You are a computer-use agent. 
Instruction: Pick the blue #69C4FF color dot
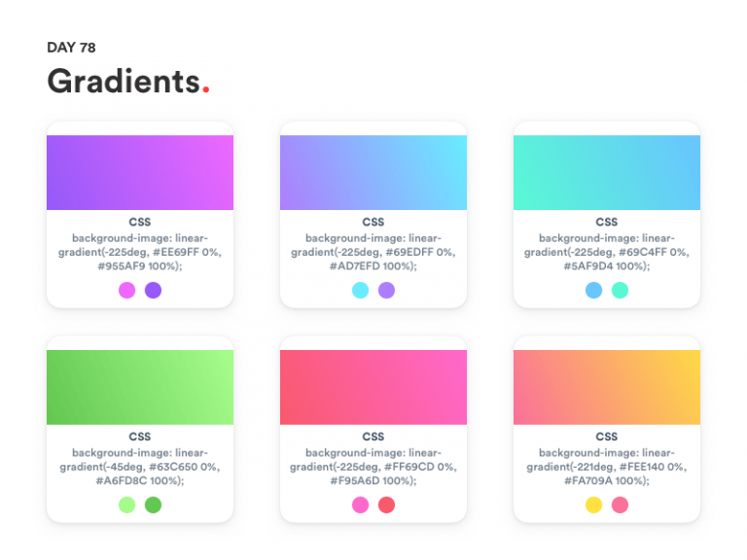(x=593, y=290)
